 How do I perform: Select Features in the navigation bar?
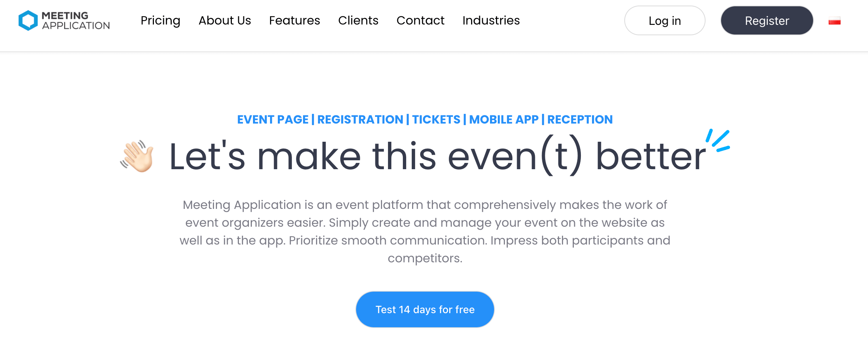[x=295, y=21]
